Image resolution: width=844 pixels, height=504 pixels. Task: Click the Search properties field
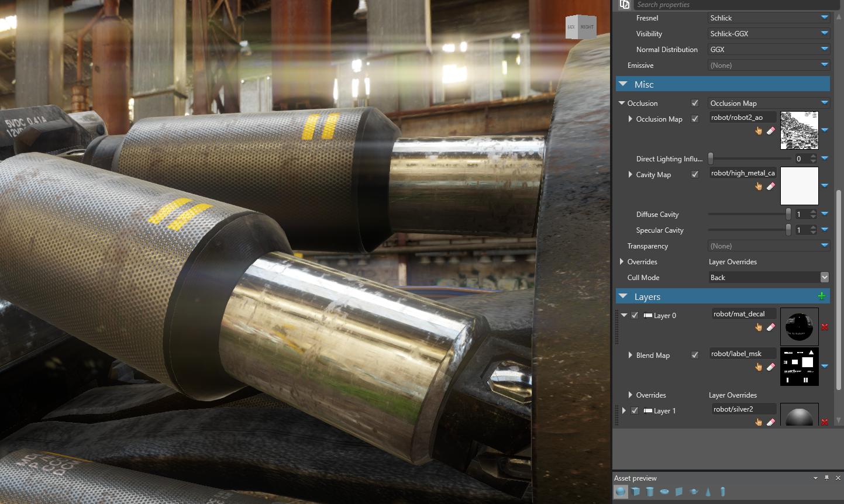[x=731, y=5]
